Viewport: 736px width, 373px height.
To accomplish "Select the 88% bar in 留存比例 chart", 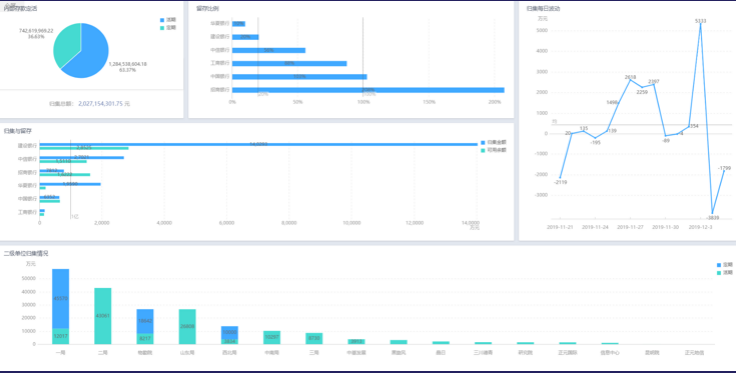I will point(290,63).
